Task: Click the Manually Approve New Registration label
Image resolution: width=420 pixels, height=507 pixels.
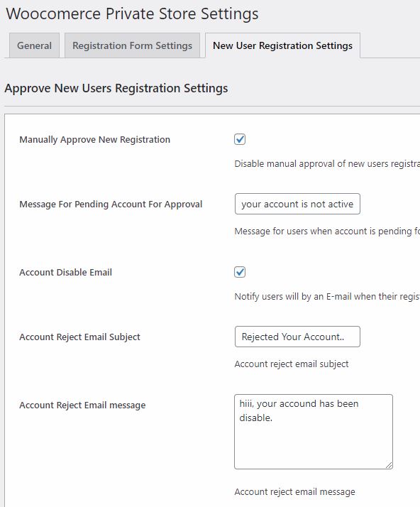Action: click(x=94, y=140)
